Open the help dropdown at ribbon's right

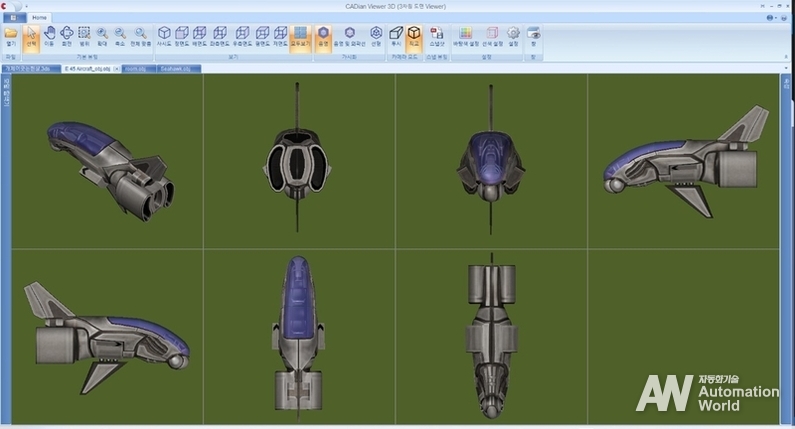[772, 18]
